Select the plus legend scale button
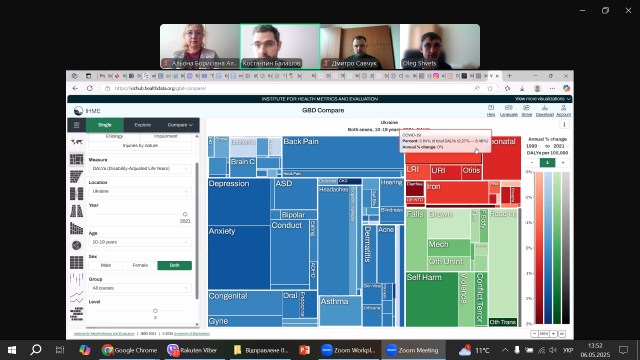Viewport: 640px width, 360px height. click(563, 162)
